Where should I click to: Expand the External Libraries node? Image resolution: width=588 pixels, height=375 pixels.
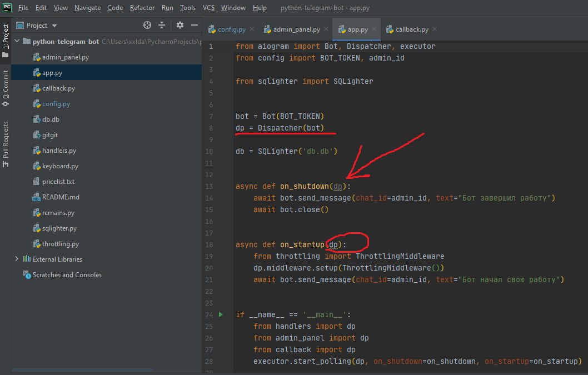pos(17,259)
